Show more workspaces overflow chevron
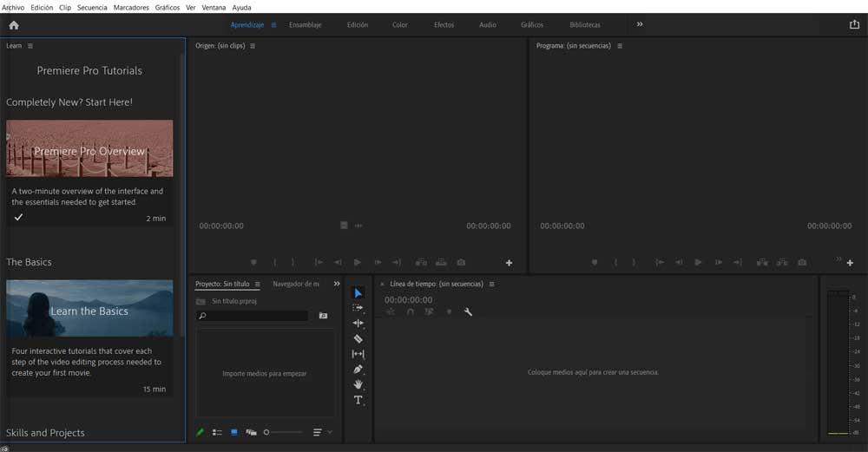 (640, 24)
